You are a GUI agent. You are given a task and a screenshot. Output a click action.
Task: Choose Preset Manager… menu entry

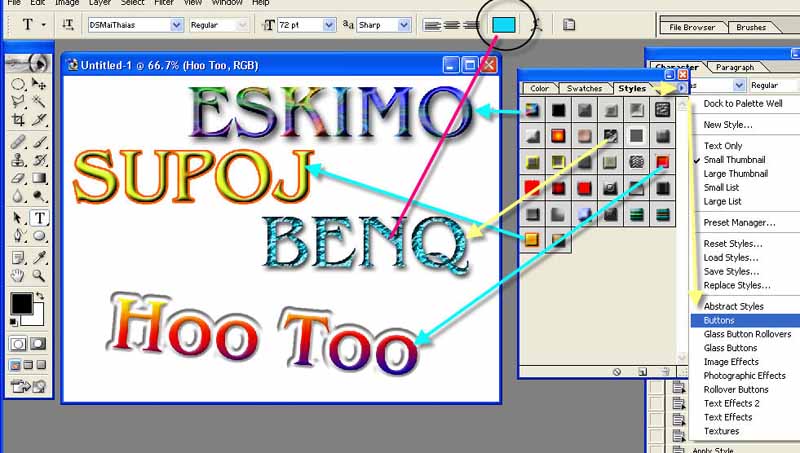pos(739,222)
